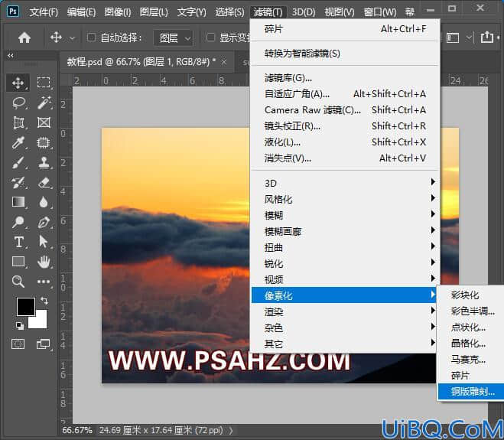Screen dimensions: 504x440
Task: Open the Edit Toolbar three-dots icon
Action: coord(44,282)
